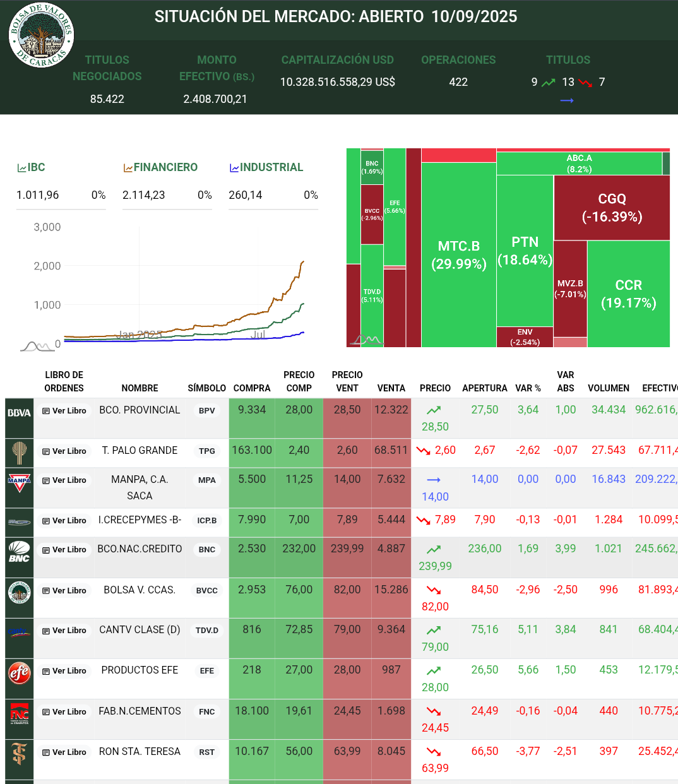
Task: Click the up trend arrow for CANTV CLASE (D) price
Action: coord(434,630)
